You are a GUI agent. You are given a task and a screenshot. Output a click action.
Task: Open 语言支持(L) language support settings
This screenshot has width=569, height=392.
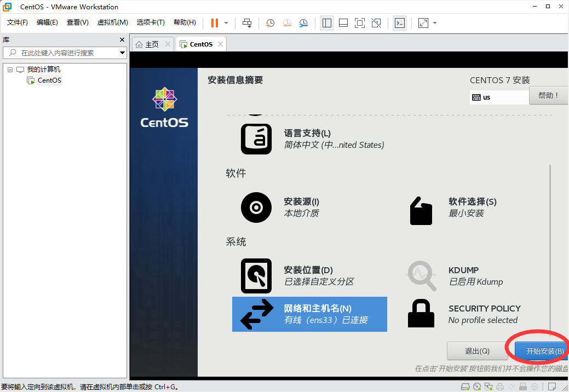point(313,139)
